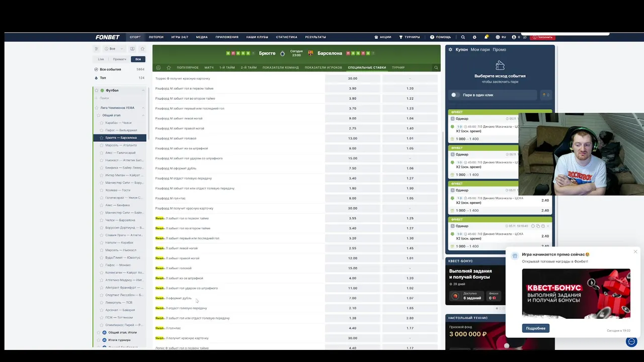The width and height of the screenshot is (644, 362).
Task: Switch to the 1-Й ТАЙМ tab
Action: pos(227,67)
